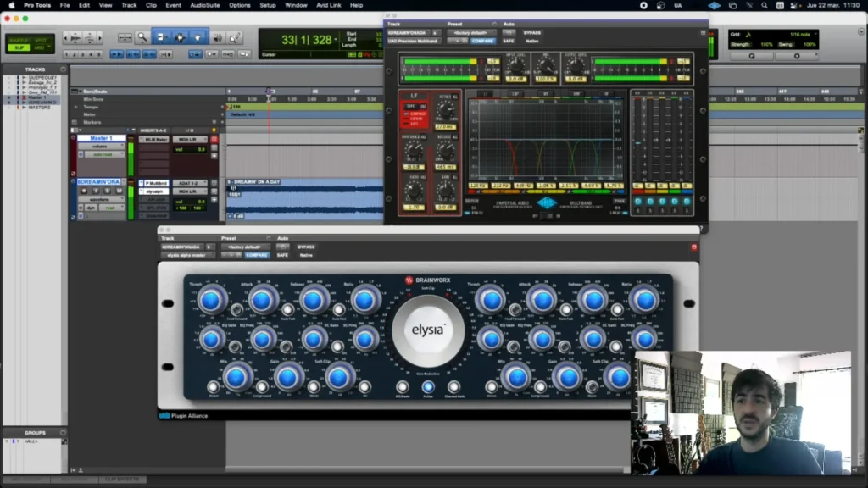
Task: Click the TrackInput T button on 6DREAMIN'ONA track
Action: point(96,191)
